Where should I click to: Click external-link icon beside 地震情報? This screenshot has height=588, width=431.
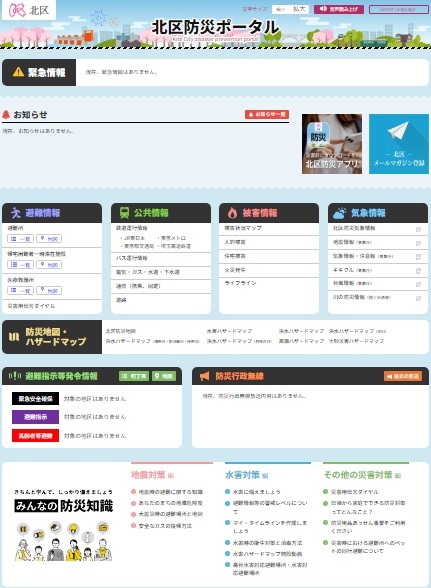tap(418, 243)
